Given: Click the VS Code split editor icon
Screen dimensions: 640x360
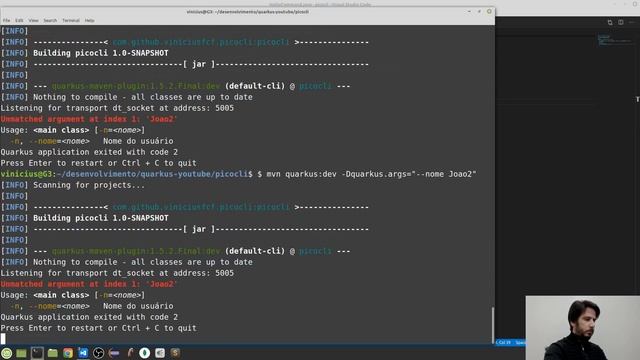Looking at the screenshot, I should pos(621,22).
